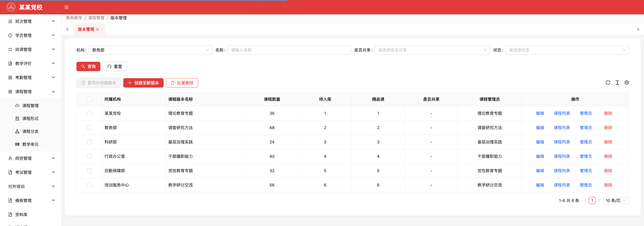Viewport: 644px width, 226px height.
Task: Click 课程管理 in the breadcrumb
Action: point(96,18)
